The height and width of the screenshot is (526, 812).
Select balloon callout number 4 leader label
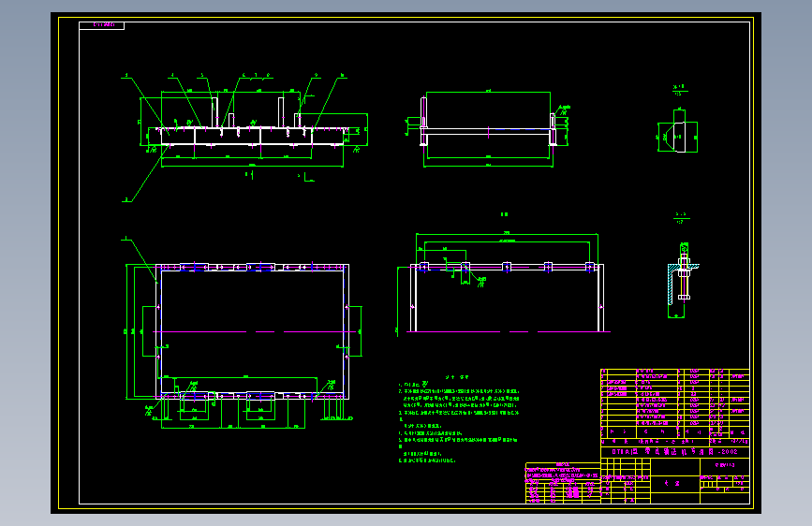173,76
